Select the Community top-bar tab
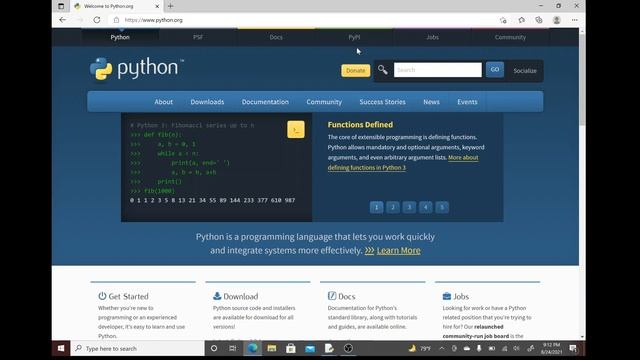 [x=510, y=37]
